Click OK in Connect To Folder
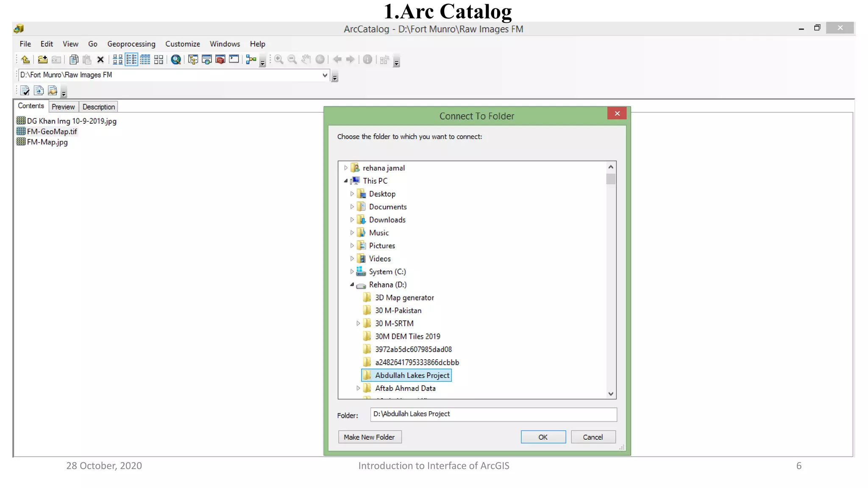The height and width of the screenshot is (488, 868). (543, 437)
